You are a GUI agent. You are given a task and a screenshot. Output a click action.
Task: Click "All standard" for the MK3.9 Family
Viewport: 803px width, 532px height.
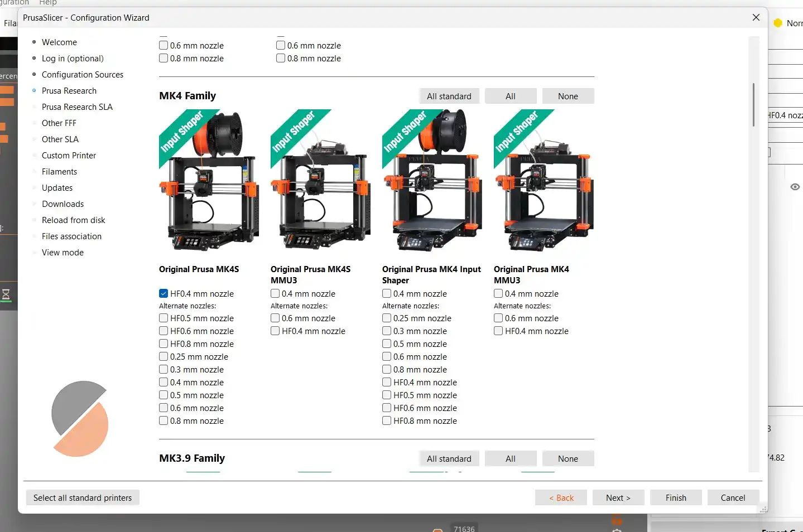coord(449,458)
